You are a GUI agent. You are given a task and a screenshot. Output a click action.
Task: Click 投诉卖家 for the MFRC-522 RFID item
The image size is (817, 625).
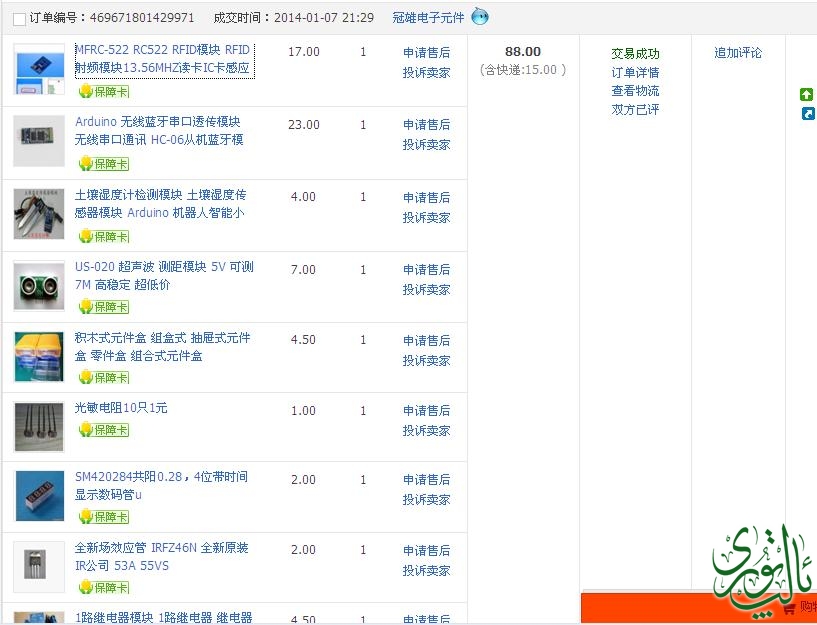pos(426,72)
